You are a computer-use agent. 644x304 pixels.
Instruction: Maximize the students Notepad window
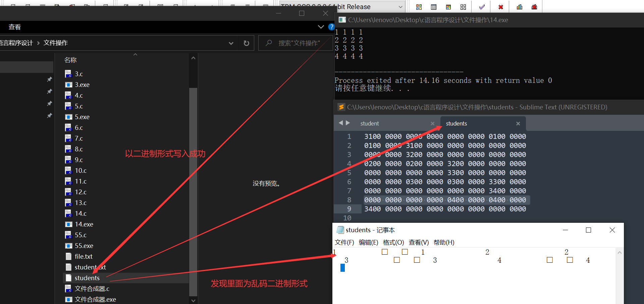click(588, 230)
